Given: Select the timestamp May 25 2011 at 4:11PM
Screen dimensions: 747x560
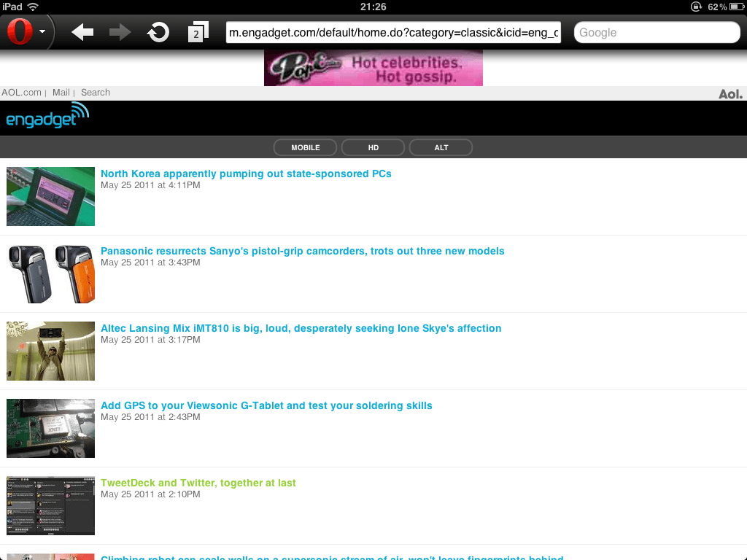Looking at the screenshot, I should coord(150,185).
